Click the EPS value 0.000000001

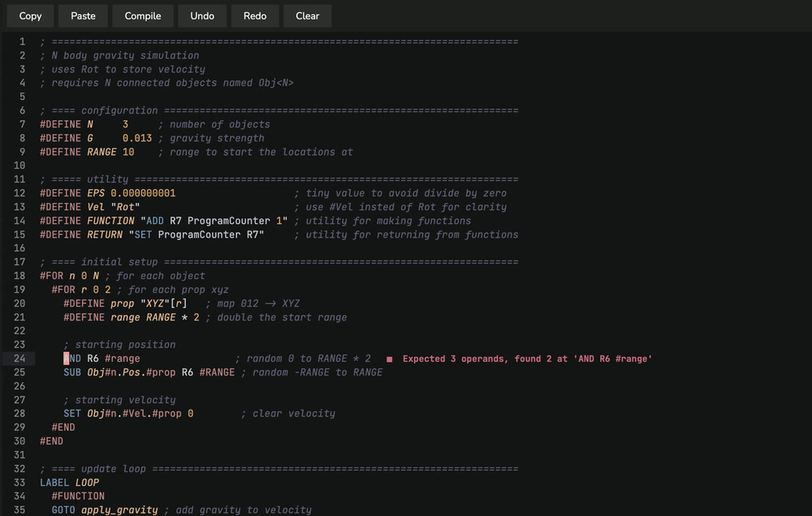(143, 193)
